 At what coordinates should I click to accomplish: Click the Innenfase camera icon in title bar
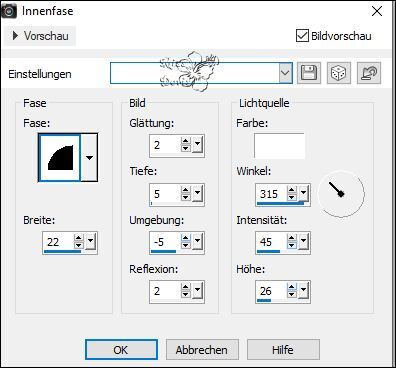[9, 11]
